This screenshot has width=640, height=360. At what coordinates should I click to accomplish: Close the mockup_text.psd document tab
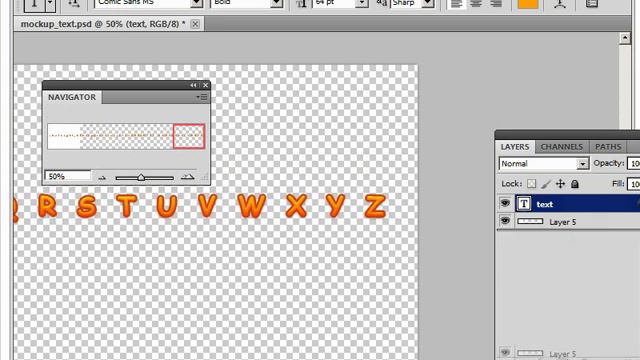click(x=196, y=24)
